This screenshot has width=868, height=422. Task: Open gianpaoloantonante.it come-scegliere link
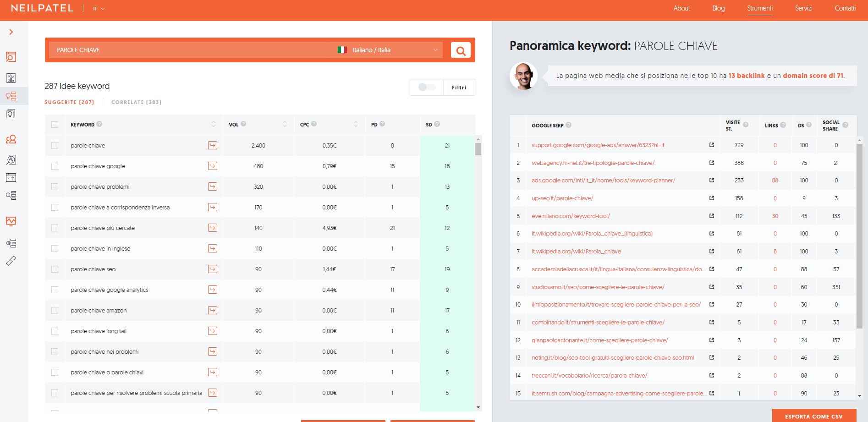599,340
